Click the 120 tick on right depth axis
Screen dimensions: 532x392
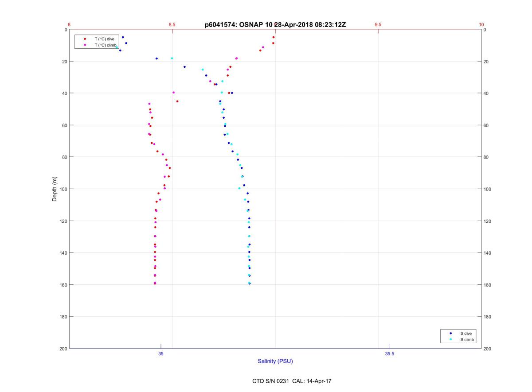pos(488,221)
